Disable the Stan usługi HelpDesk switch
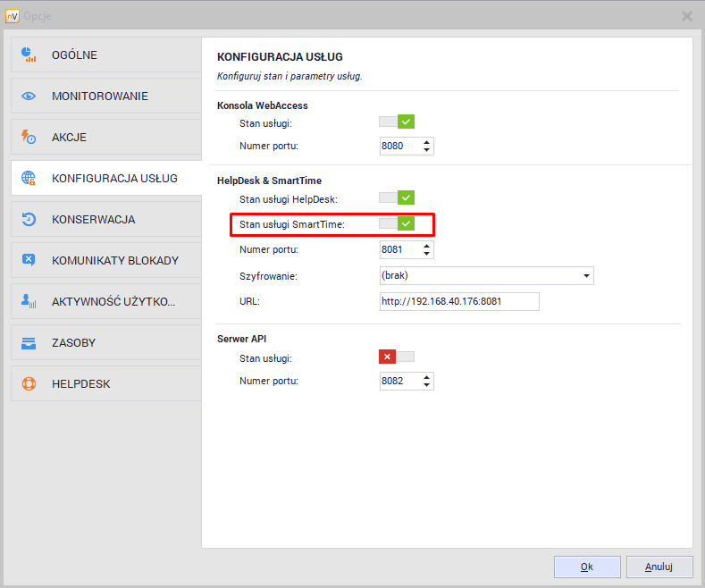The height and width of the screenshot is (588, 705). click(397, 197)
